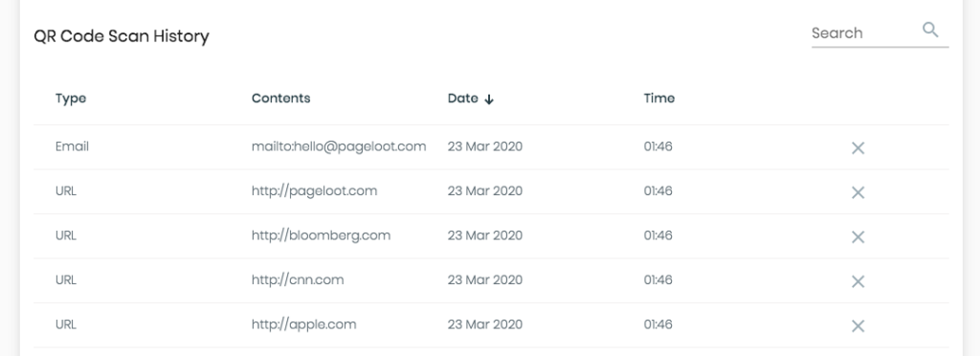Viewport: 980px width, 356px height.
Task: Delete the apple.com scan entry
Action: tap(857, 326)
